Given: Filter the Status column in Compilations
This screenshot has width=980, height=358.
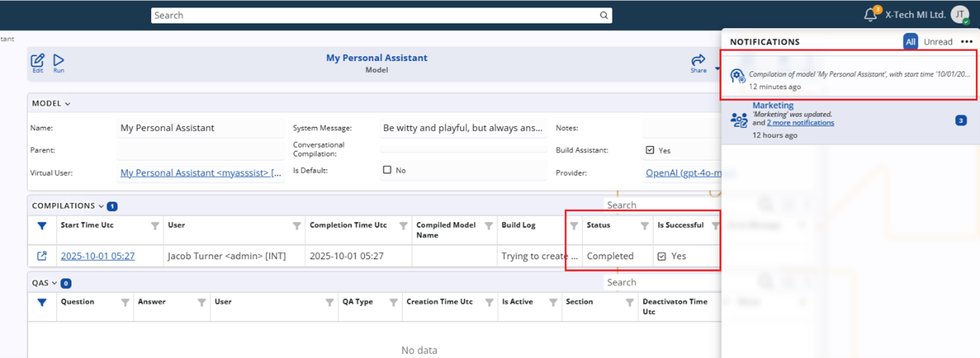Looking at the screenshot, I should coord(644,226).
